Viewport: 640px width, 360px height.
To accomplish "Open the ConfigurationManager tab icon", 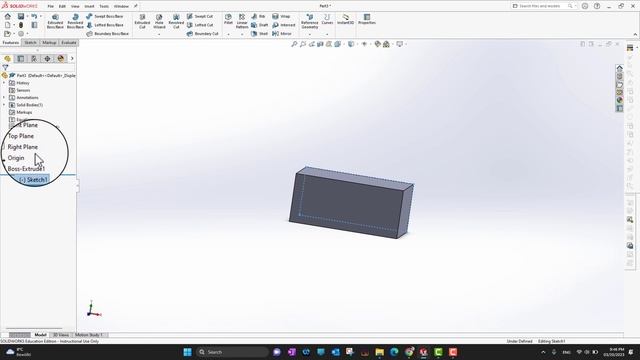I will coord(34,59).
